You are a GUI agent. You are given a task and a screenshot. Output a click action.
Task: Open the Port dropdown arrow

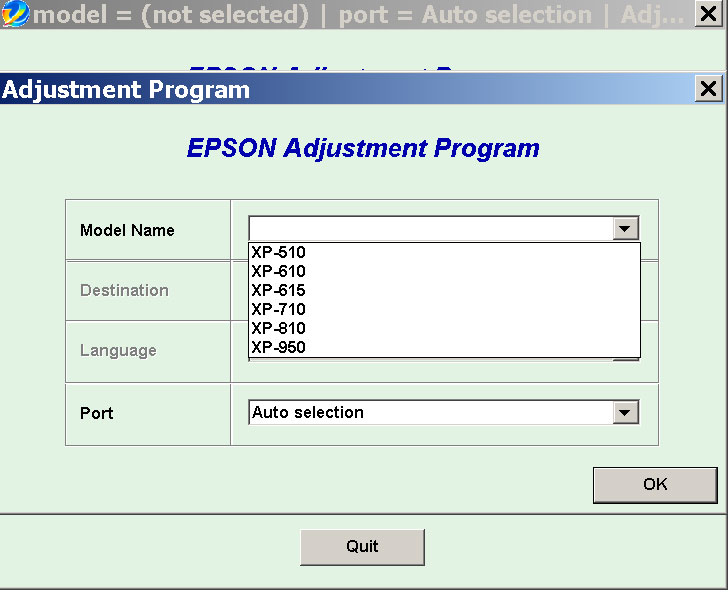coord(625,412)
